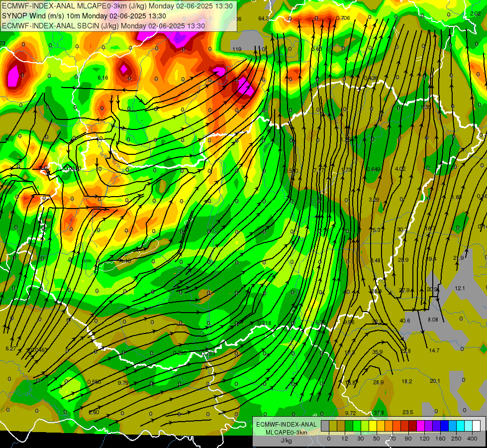This screenshot has width=487, height=448.
Task: Select the gray legend color swatch
Action: pyautogui.click(x=325, y=426)
